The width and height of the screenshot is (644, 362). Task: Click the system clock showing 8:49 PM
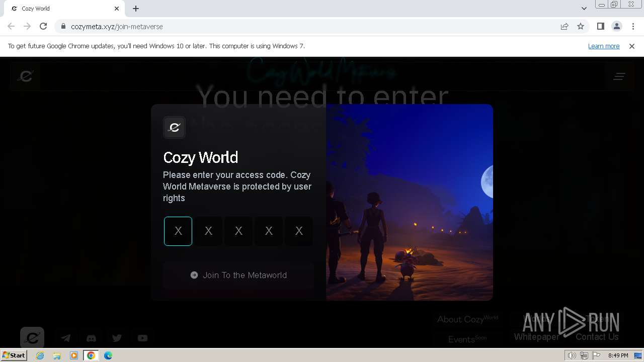click(x=618, y=355)
